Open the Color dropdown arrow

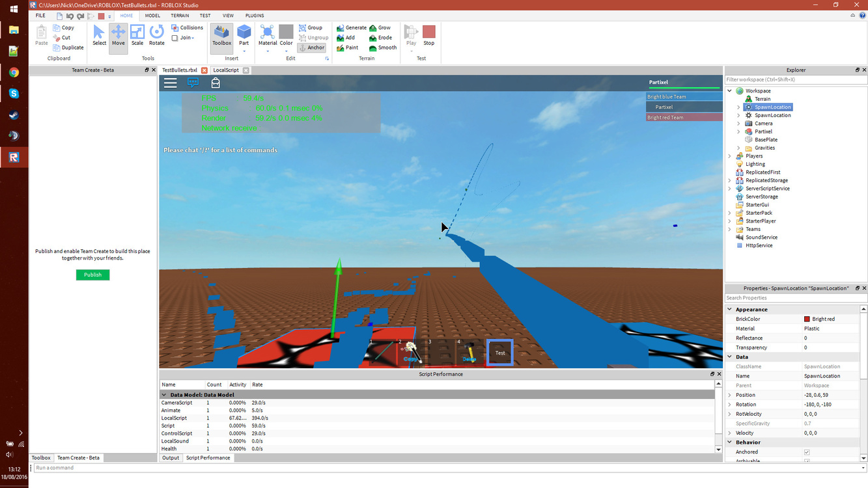[287, 51]
